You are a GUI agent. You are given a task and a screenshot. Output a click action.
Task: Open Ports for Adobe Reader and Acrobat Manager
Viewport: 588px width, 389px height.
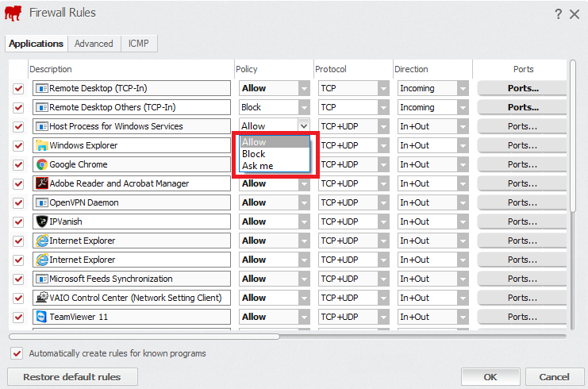pyautogui.click(x=522, y=184)
